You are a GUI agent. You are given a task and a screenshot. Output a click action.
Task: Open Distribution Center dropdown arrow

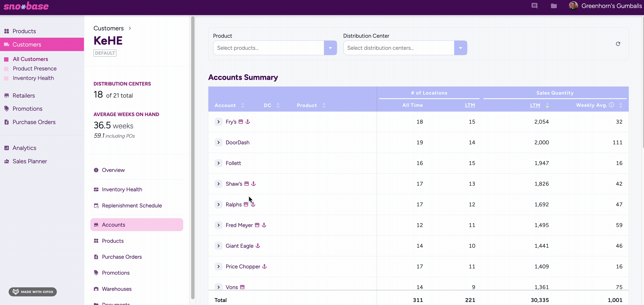coord(460,48)
